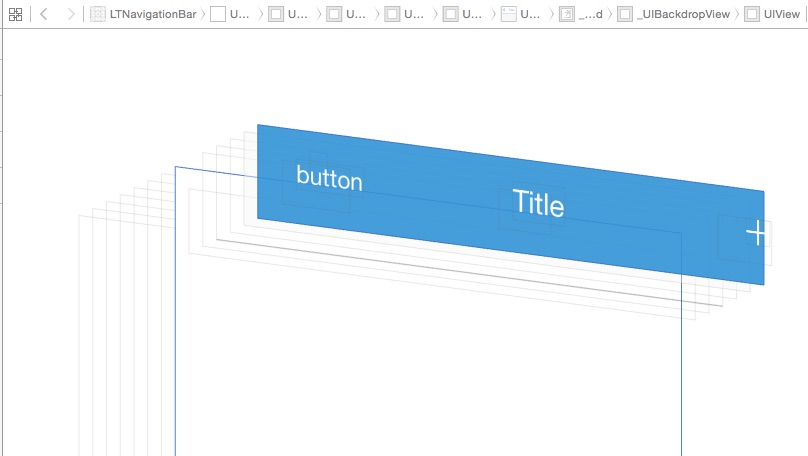
Task: Click the plus icon on the navigation bar
Action: tap(757, 233)
